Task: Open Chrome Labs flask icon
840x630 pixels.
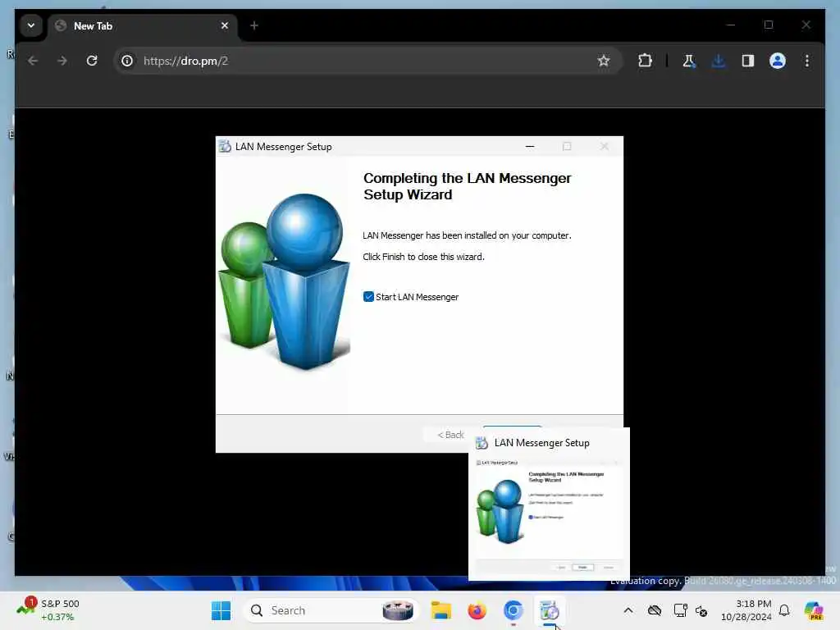Action: tap(688, 61)
